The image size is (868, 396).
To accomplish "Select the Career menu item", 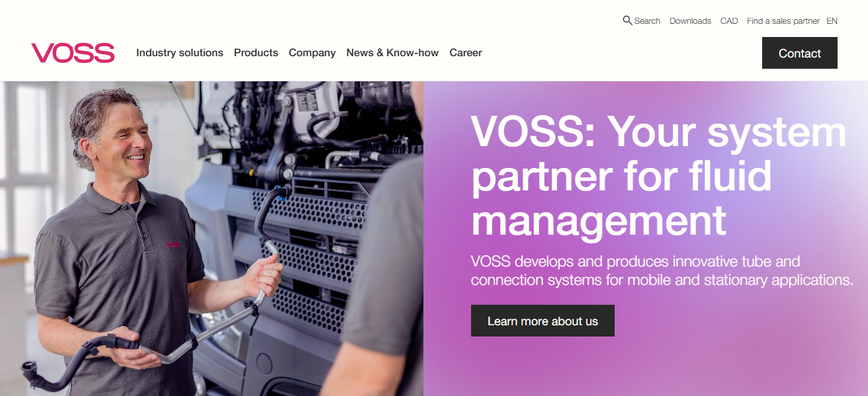I will pos(466,53).
